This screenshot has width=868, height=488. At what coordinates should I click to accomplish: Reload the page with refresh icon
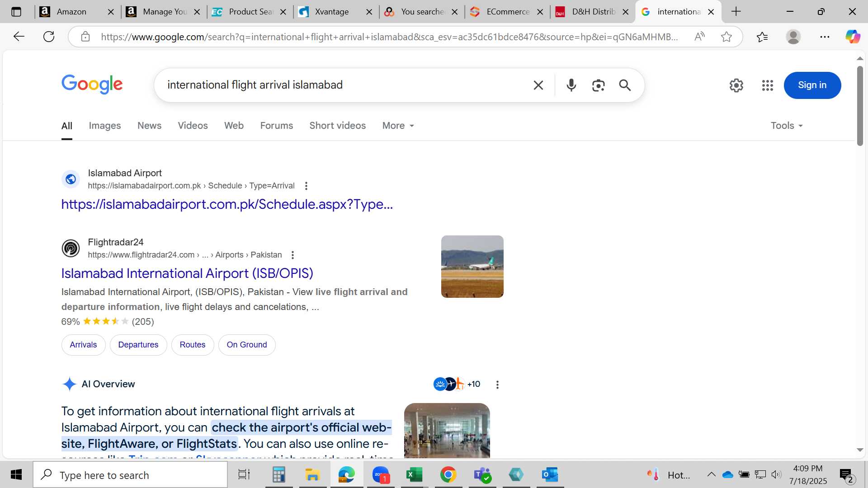(x=49, y=37)
